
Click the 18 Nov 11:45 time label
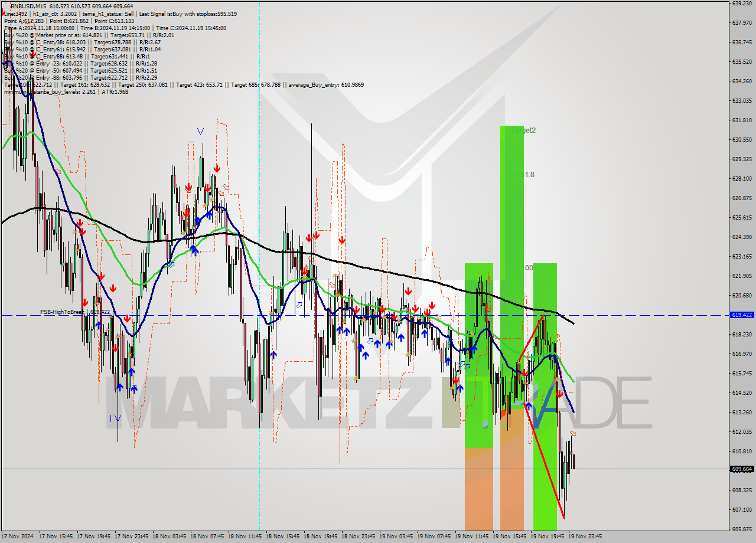point(245,537)
